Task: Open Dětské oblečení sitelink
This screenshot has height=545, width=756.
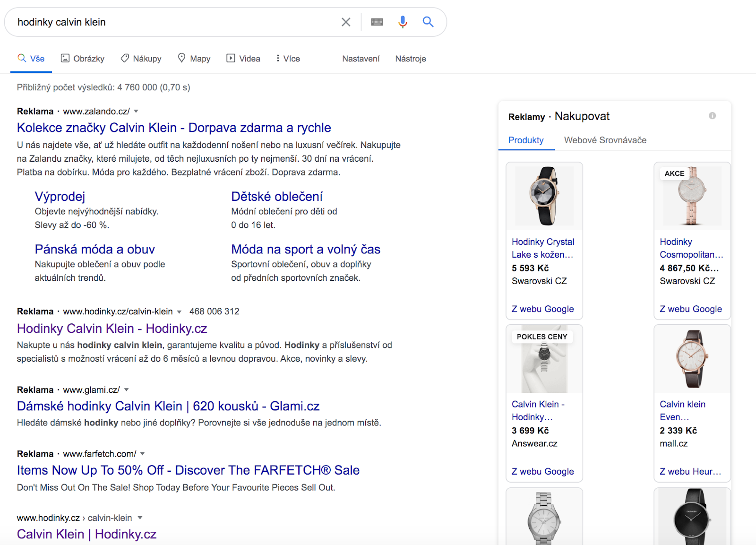Action: [x=277, y=197]
